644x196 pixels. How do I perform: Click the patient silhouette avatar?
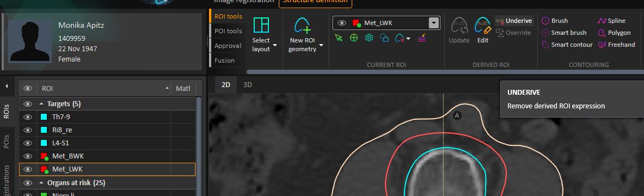pos(30,41)
